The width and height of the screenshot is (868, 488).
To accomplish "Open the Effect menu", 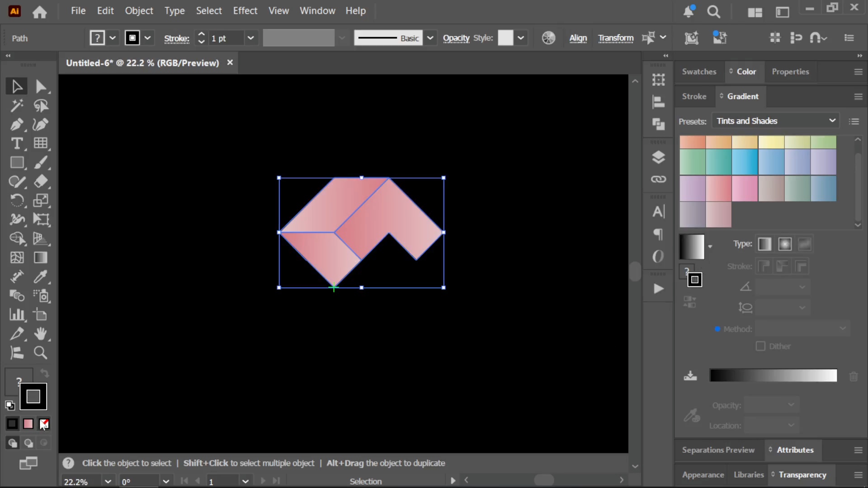I will click(x=245, y=11).
